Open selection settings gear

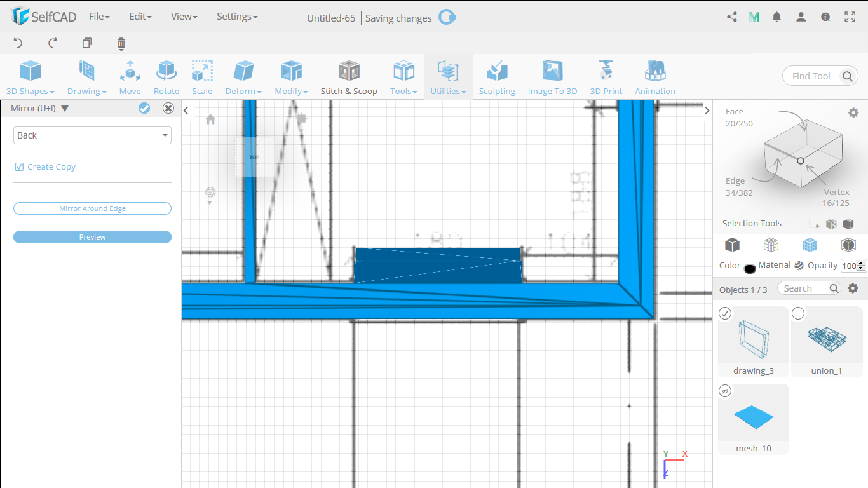[x=853, y=112]
